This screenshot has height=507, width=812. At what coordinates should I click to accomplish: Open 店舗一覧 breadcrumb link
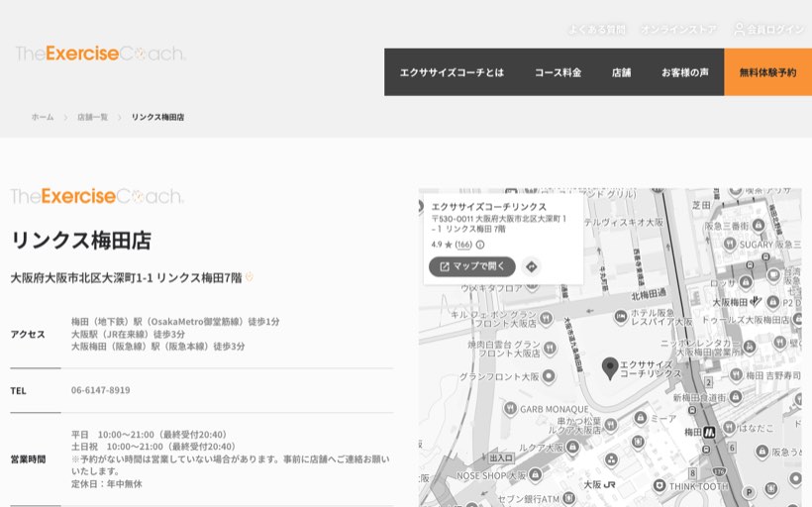tap(93, 117)
